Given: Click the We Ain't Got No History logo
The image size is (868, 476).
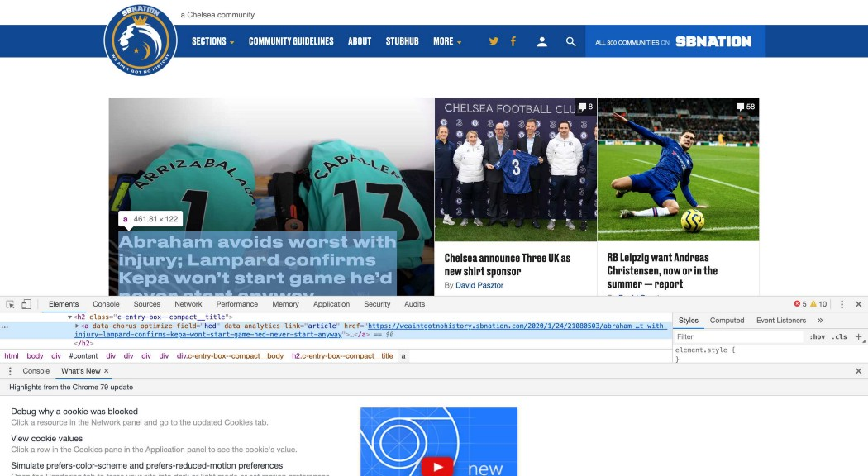Looking at the screenshot, I should click(141, 39).
